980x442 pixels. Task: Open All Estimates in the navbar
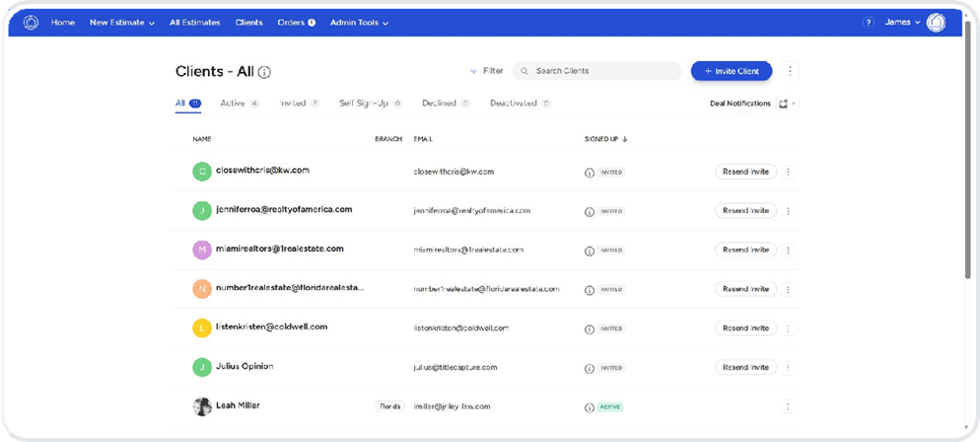195,23
